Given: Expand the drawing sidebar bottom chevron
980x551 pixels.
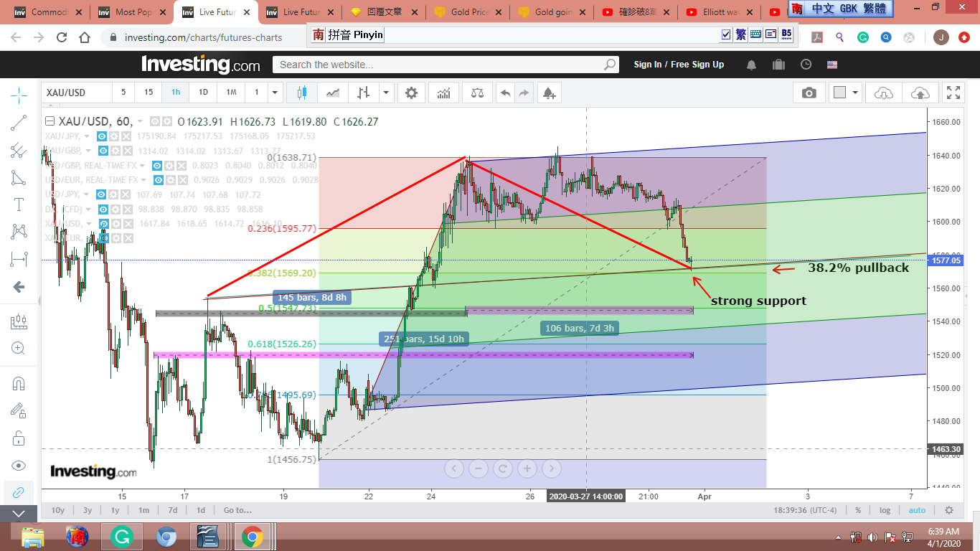Looking at the screenshot, I should (19, 514).
